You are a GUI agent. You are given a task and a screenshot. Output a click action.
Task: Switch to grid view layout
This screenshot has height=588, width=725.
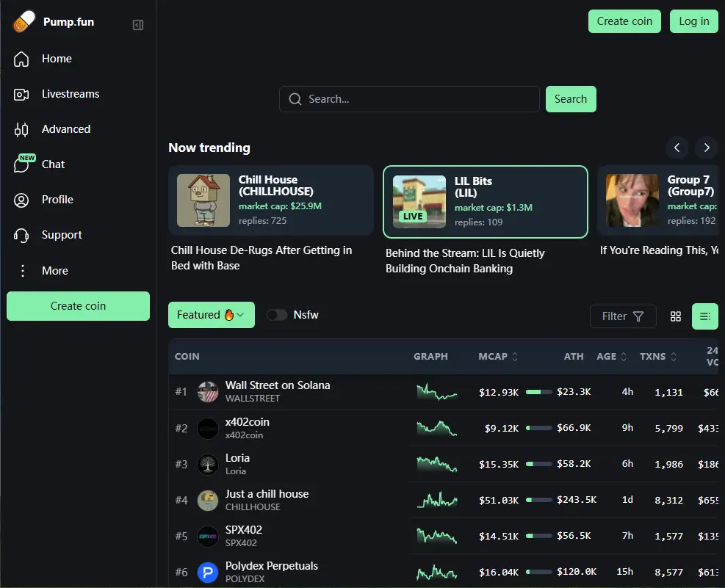676,316
